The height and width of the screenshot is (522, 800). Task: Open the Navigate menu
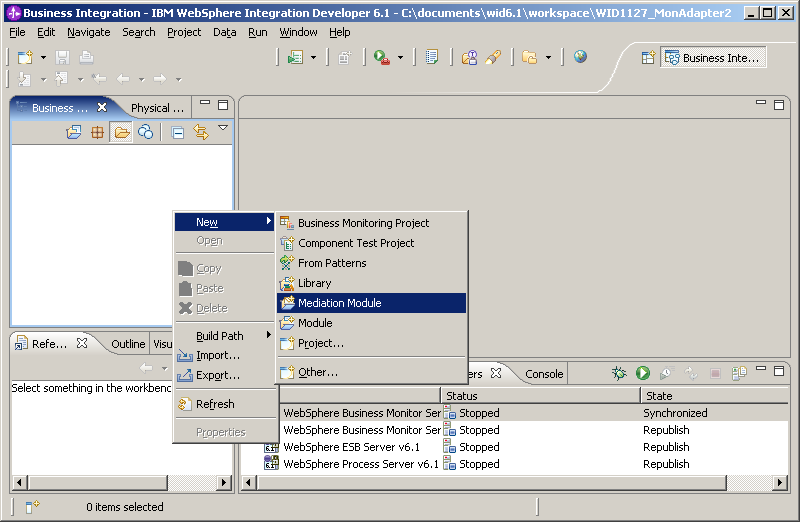point(89,32)
